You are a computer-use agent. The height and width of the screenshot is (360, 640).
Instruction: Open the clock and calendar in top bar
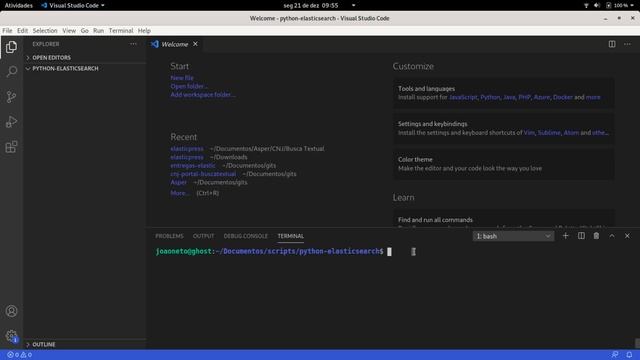coord(311,5)
